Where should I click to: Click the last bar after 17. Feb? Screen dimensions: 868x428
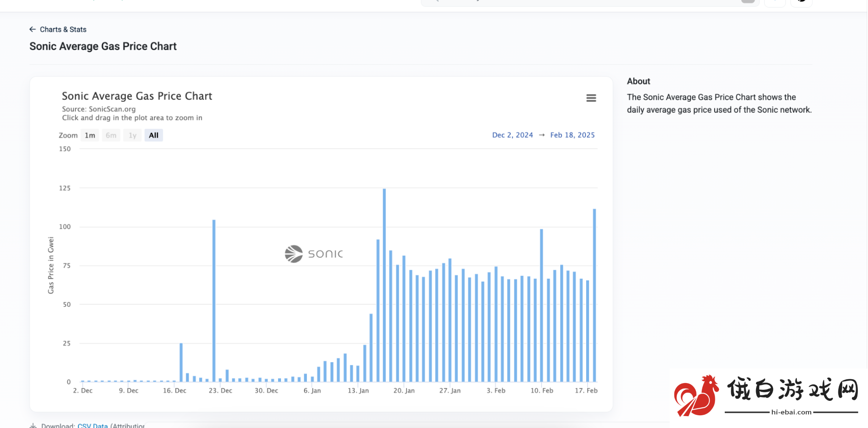click(x=594, y=295)
